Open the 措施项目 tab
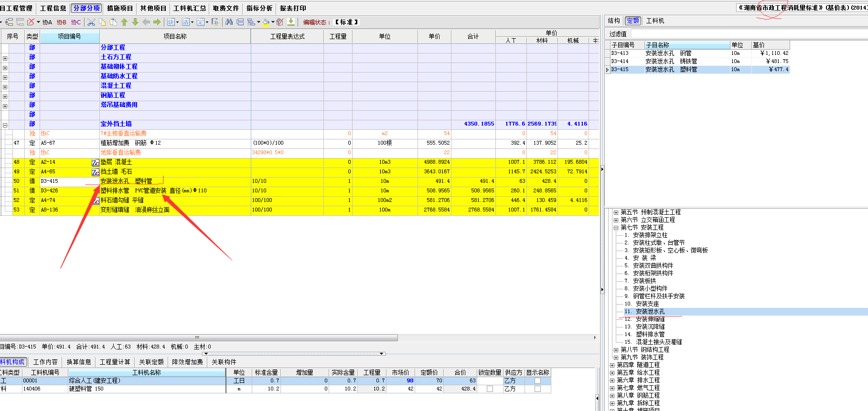Screen dimensions: 868x411 point(120,8)
